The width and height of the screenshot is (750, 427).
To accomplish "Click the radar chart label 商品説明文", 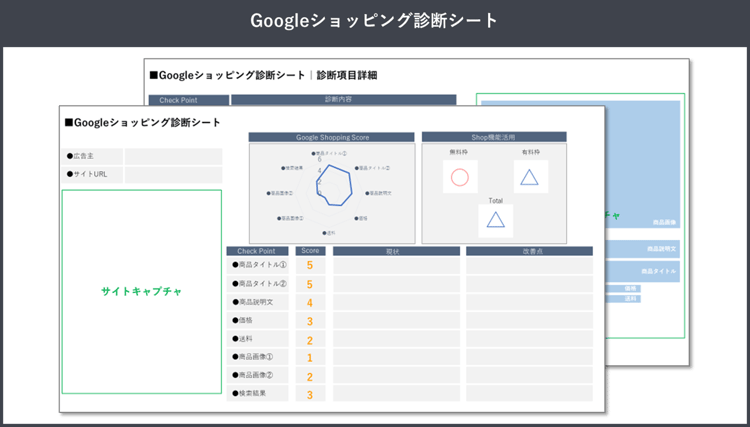I will click(379, 193).
